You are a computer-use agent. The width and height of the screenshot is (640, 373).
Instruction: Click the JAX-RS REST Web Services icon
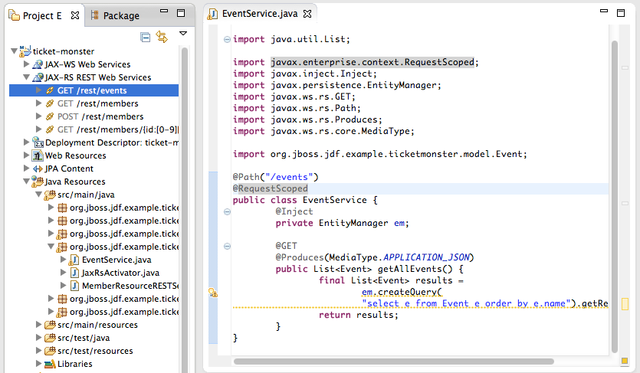click(38, 77)
